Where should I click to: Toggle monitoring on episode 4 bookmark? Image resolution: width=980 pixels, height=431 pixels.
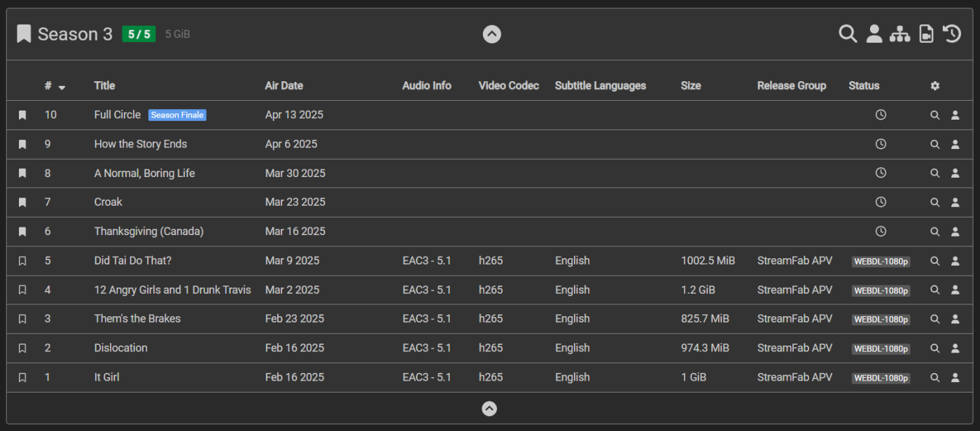[x=22, y=290]
